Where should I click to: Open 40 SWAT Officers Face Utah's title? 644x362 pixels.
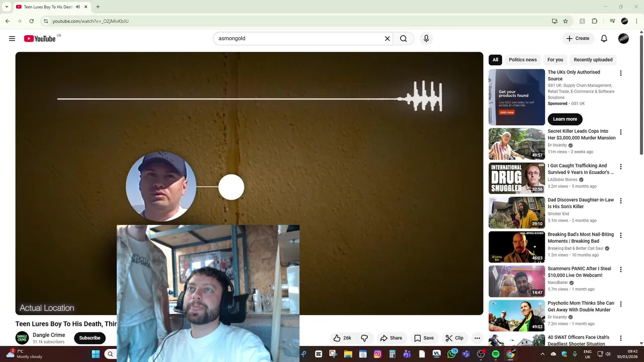(x=579, y=340)
